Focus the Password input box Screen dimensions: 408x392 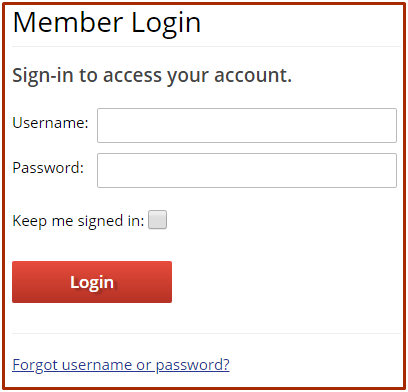(247, 170)
